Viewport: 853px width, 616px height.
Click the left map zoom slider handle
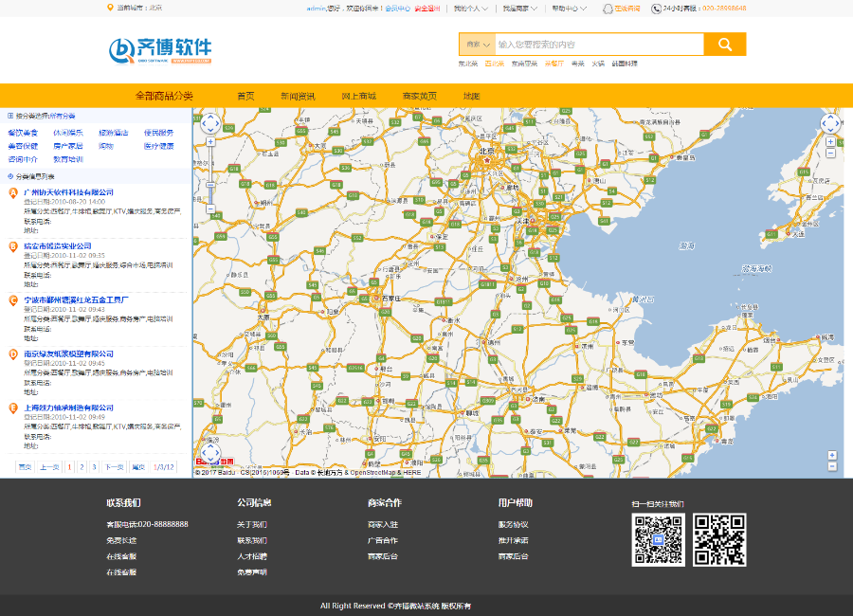click(x=210, y=185)
